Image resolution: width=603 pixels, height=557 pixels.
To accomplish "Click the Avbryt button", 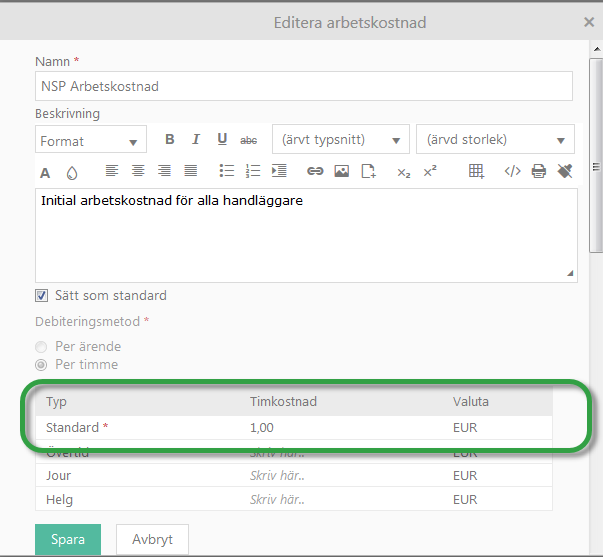I will pos(152,539).
